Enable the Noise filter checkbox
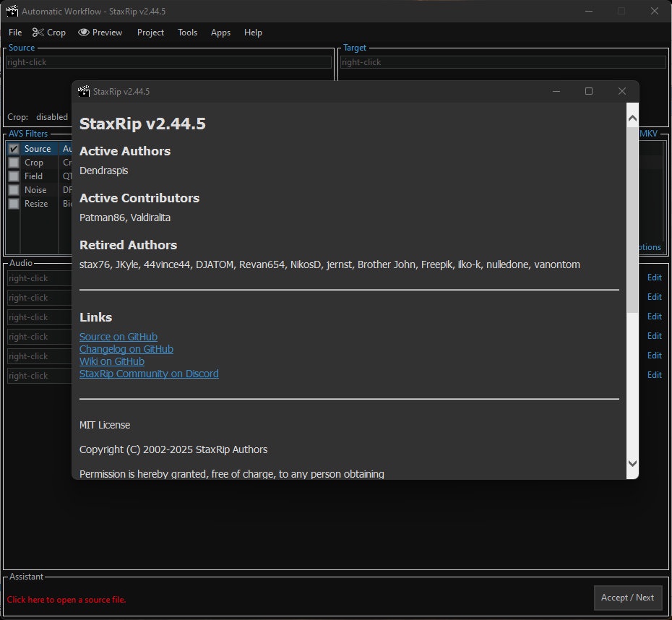 [x=14, y=190]
